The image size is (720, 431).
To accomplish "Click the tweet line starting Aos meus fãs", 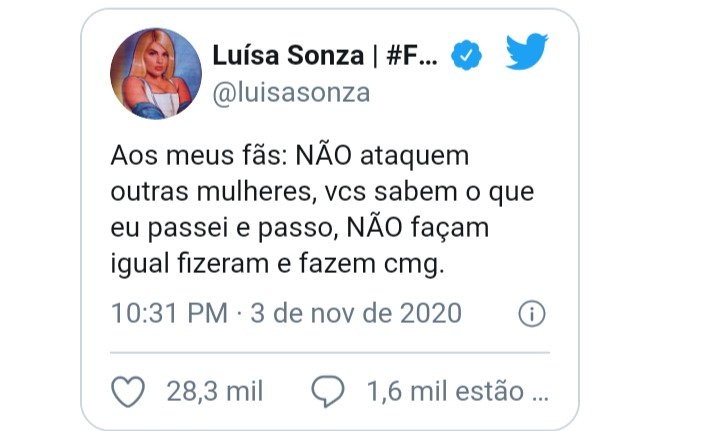I will pyautogui.click(x=290, y=156).
